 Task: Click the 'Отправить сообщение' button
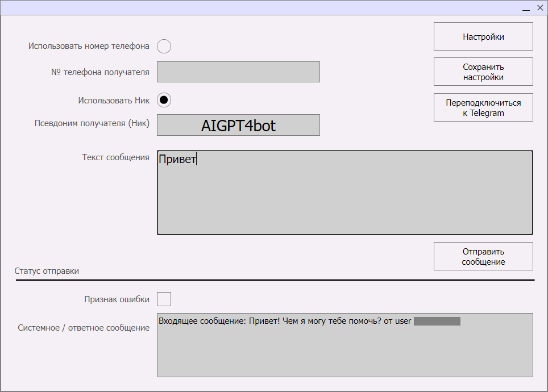click(483, 256)
